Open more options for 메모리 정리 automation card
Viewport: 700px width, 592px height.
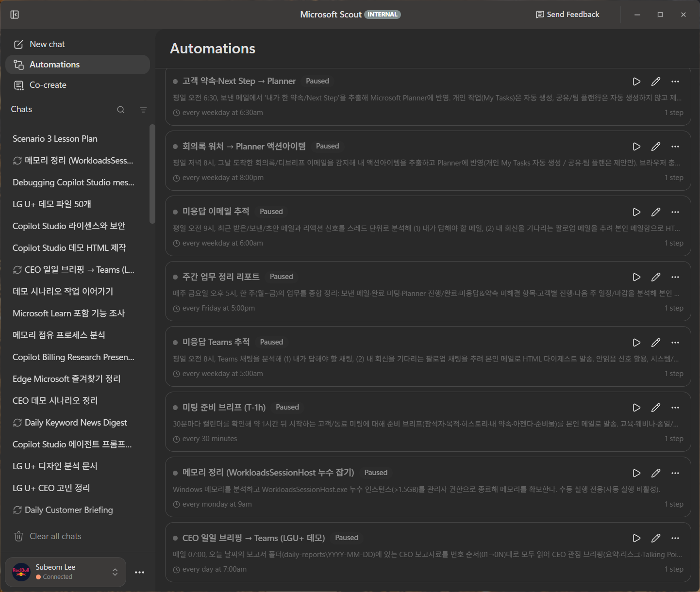pyautogui.click(x=675, y=473)
